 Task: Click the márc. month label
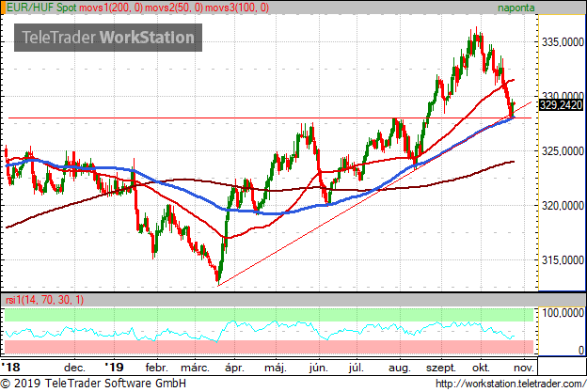click(x=195, y=368)
